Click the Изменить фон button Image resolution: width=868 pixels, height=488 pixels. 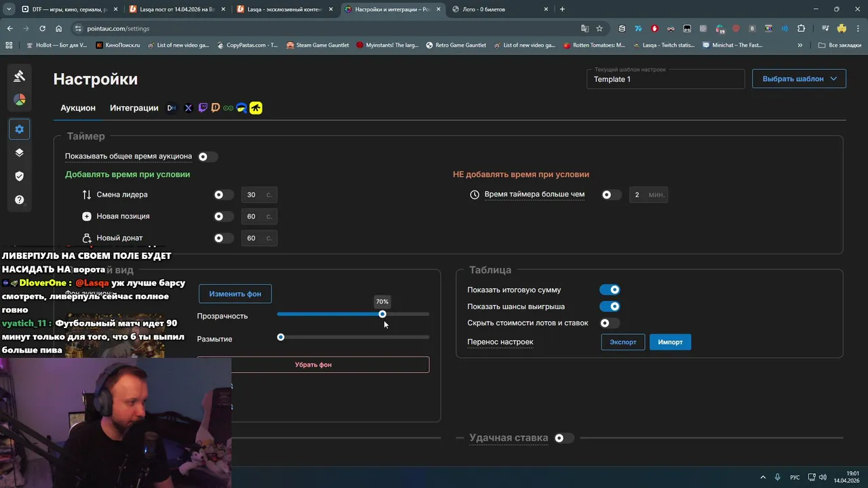point(235,293)
